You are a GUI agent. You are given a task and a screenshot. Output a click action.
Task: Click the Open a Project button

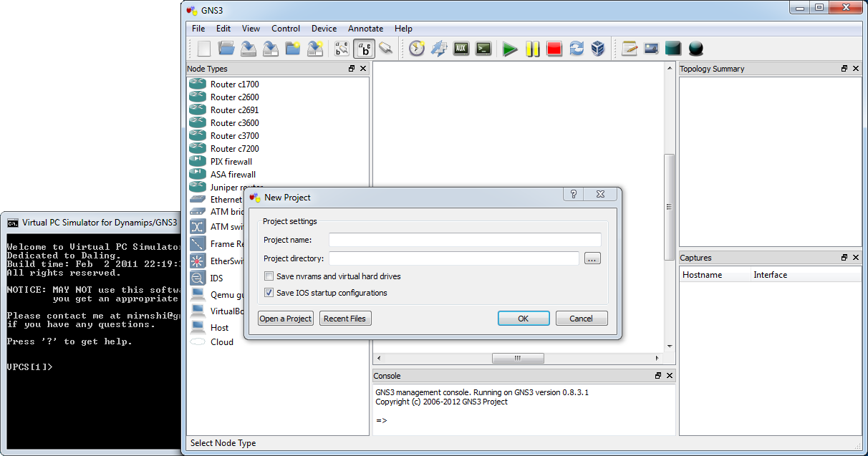click(286, 319)
